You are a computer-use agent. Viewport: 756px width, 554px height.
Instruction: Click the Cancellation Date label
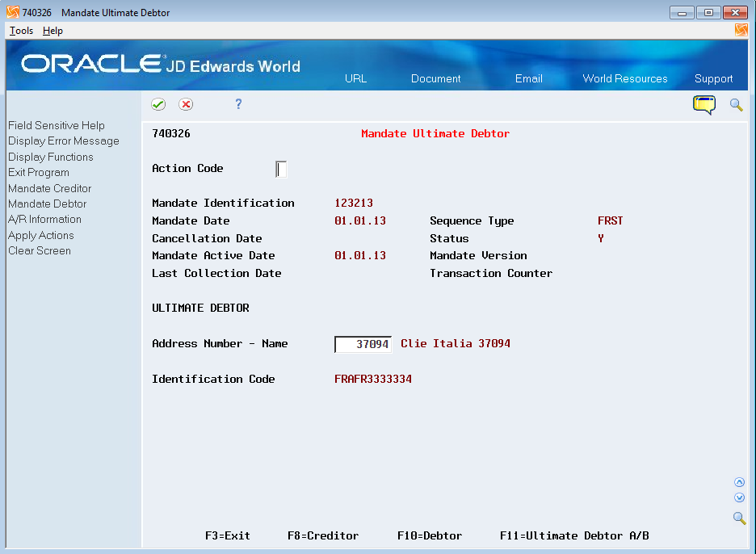207,238
